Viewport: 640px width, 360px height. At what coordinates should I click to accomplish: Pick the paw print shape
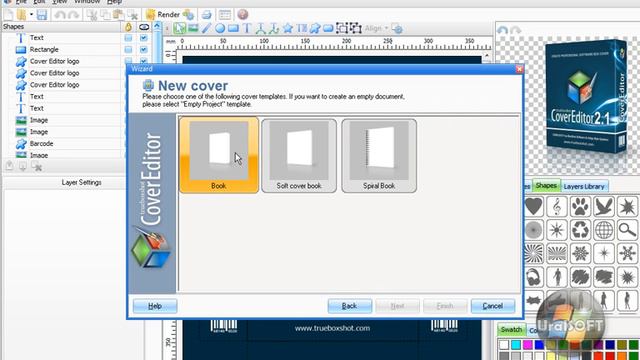click(x=580, y=207)
